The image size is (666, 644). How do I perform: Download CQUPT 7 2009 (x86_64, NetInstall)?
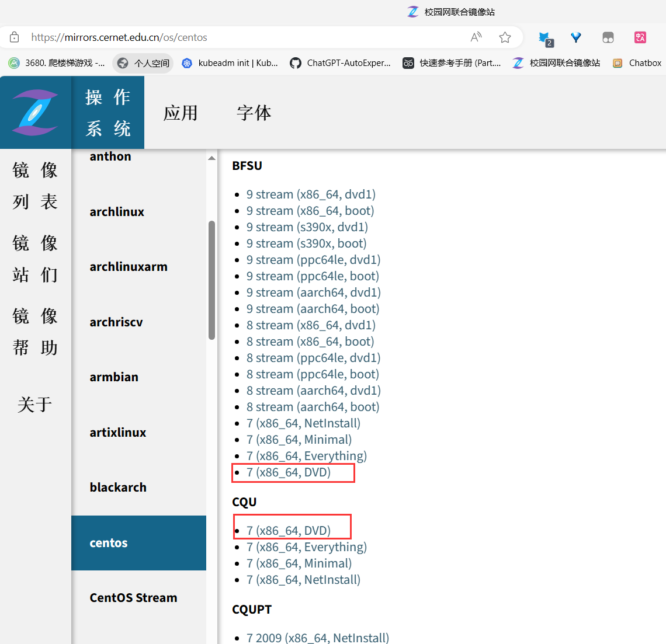pyautogui.click(x=318, y=638)
